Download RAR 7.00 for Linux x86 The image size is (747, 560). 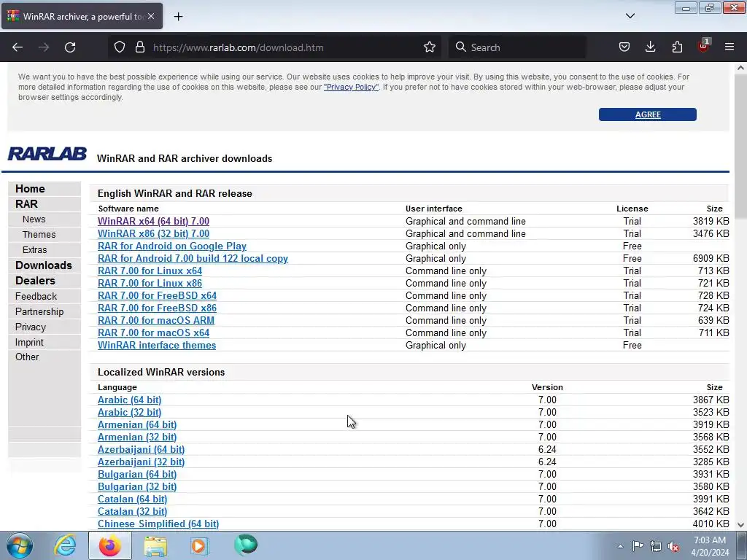pos(150,283)
